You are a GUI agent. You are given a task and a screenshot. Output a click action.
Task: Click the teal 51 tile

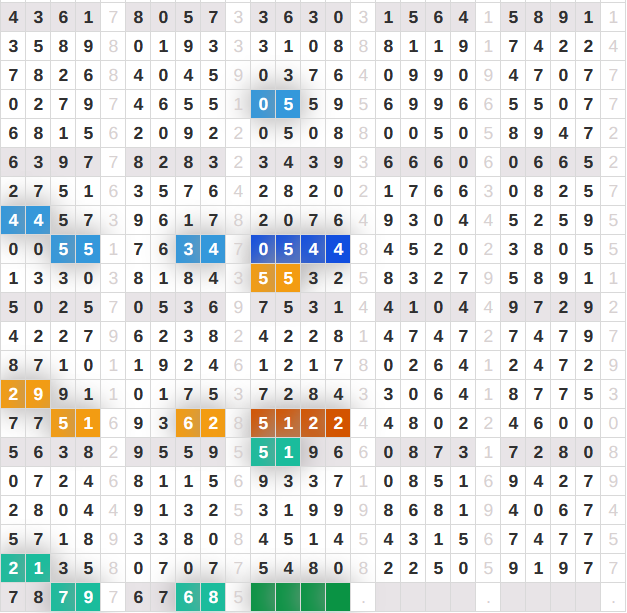[275, 452]
